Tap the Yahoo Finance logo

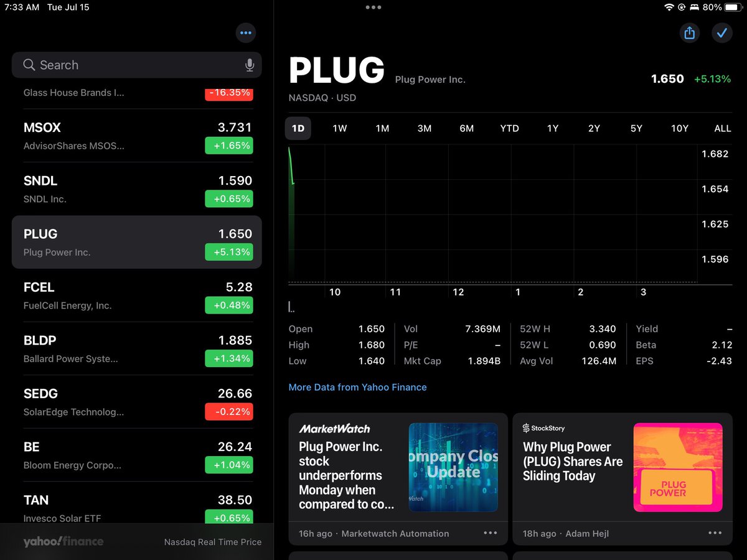pos(63,541)
